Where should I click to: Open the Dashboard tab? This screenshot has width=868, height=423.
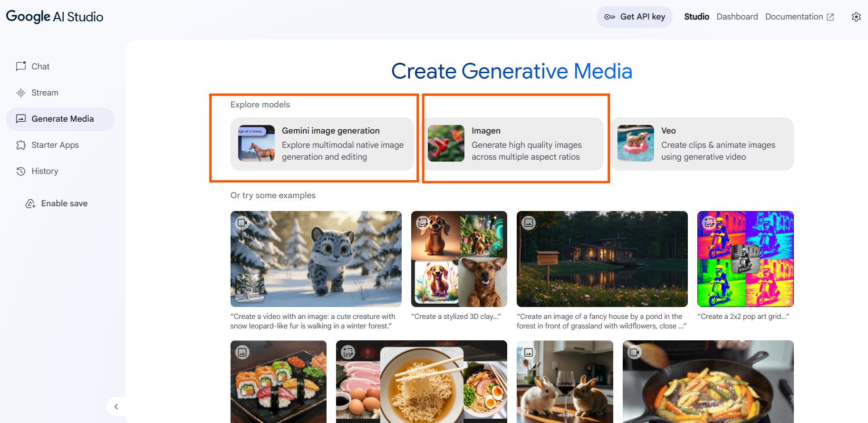click(x=737, y=17)
